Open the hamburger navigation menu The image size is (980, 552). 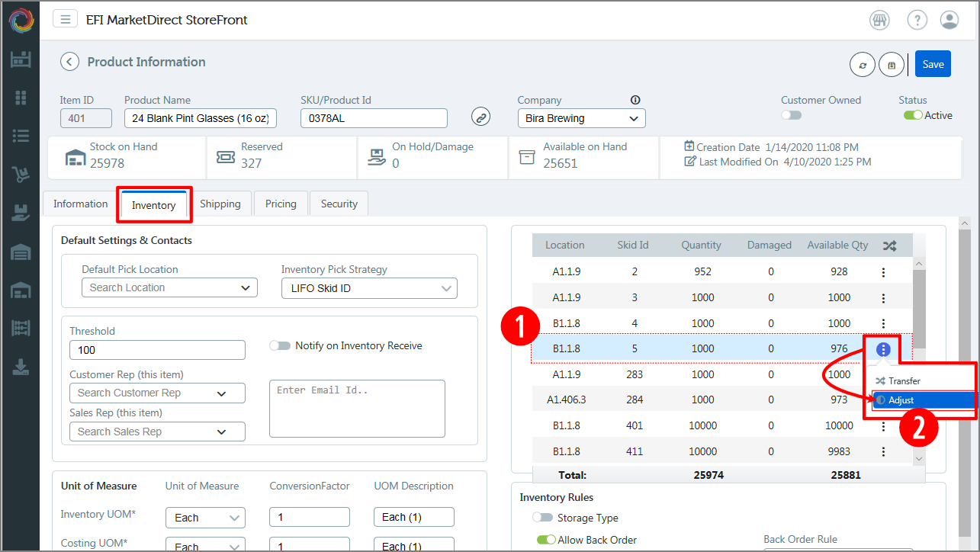click(x=66, y=19)
